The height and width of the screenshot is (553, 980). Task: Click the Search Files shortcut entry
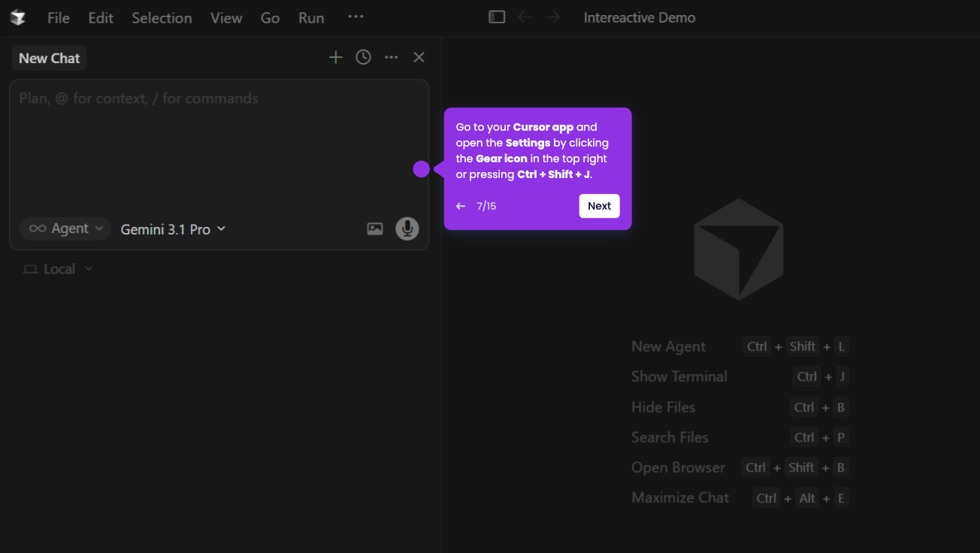tap(740, 437)
